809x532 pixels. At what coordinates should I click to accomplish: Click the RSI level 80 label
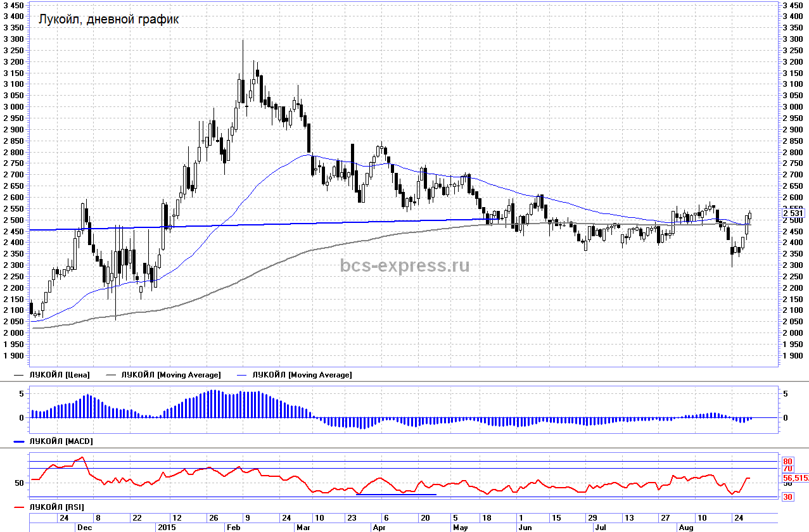pos(788,461)
